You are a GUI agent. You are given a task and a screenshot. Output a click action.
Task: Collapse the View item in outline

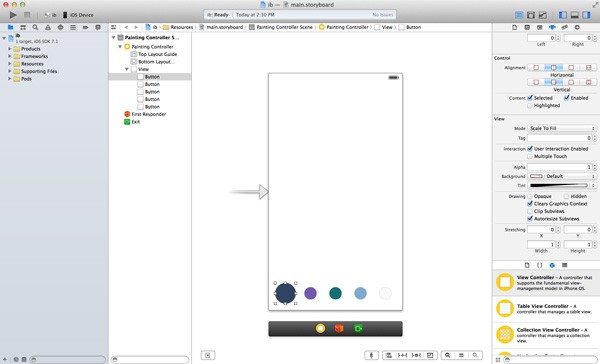pos(127,69)
